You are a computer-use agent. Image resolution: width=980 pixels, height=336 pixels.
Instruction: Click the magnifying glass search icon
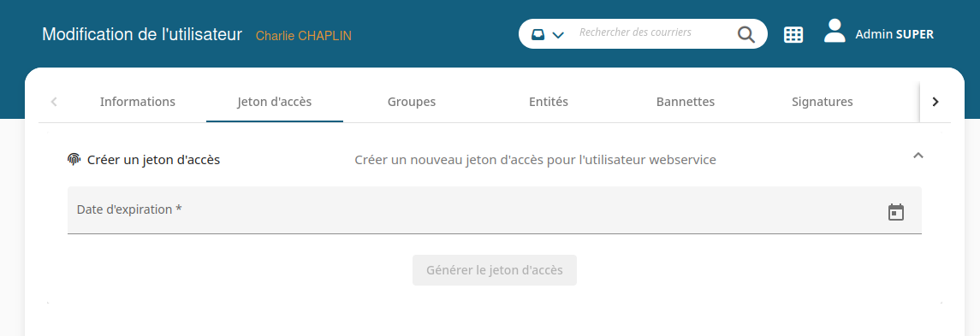coord(746,34)
